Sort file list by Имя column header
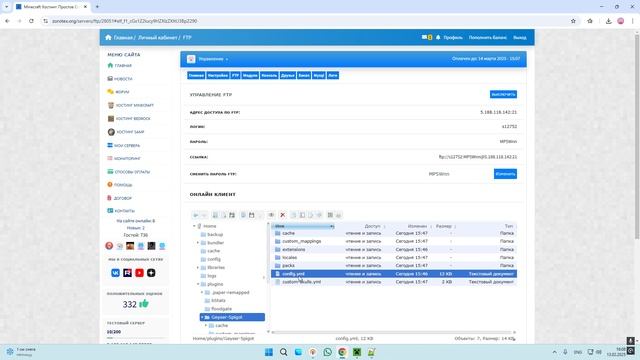Image resolution: width=640 pixels, height=360 pixels. coord(303,226)
